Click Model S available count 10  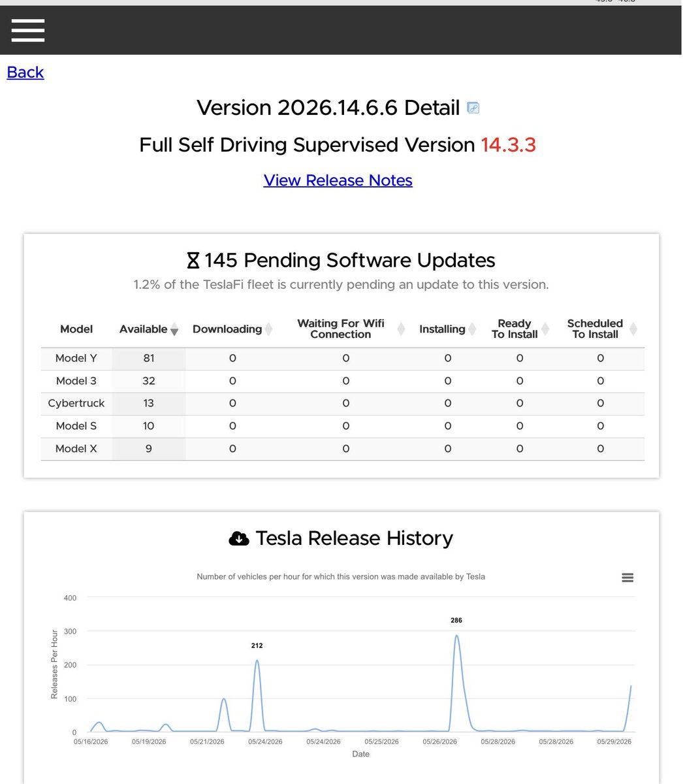[149, 426]
